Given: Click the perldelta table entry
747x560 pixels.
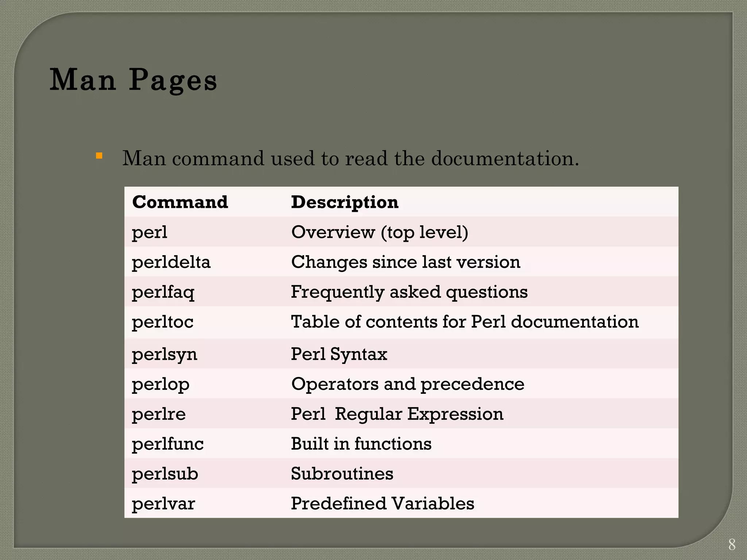Looking at the screenshot, I should pos(171,262).
